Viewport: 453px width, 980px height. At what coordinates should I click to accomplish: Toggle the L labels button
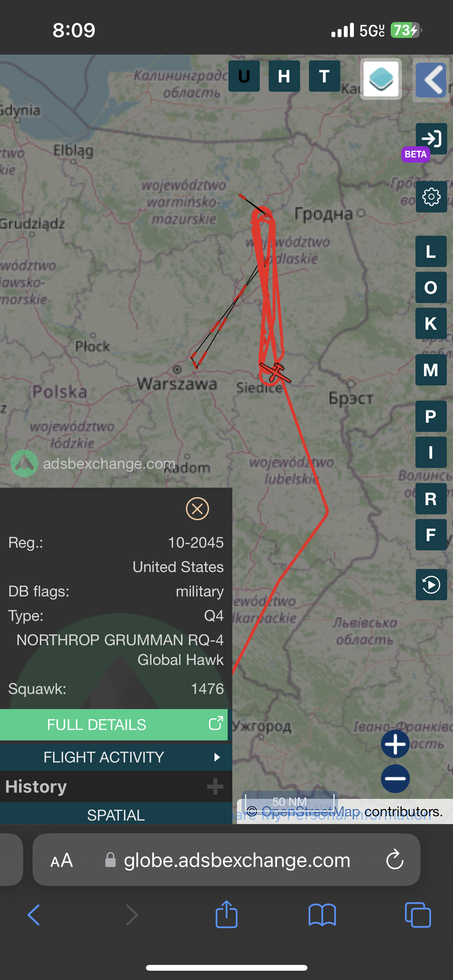431,252
